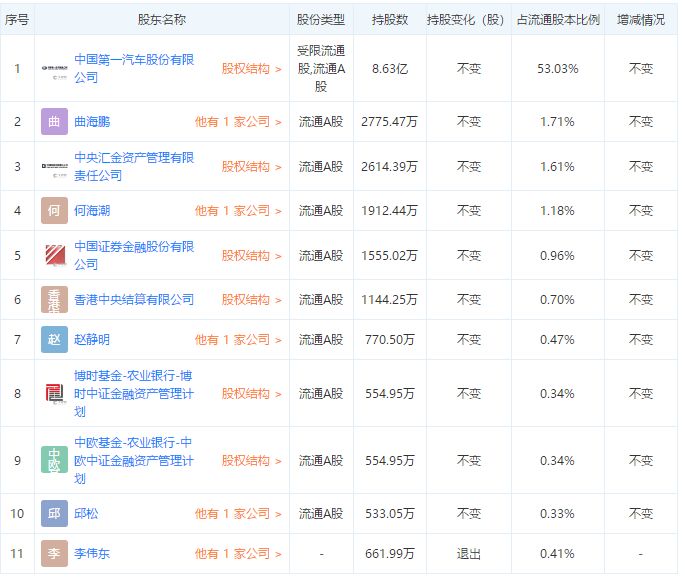Select the 退出 status cell for 李伟东
This screenshot has height=581, width=685.
tap(468, 553)
